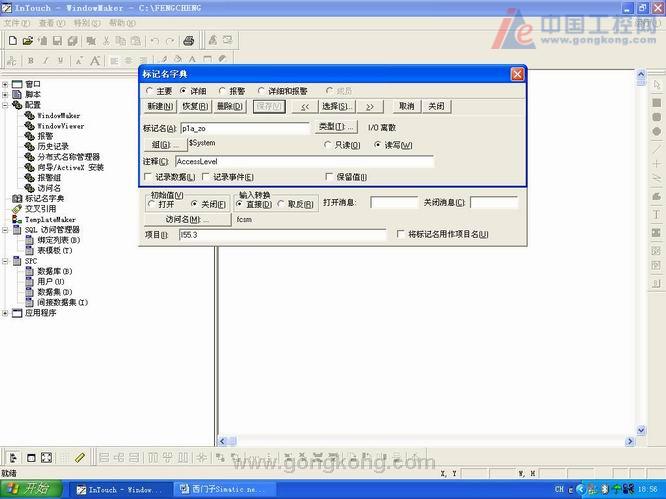This screenshot has height=499, width=666.
Task: Select the 主要 radio button
Action: pyautogui.click(x=149, y=91)
